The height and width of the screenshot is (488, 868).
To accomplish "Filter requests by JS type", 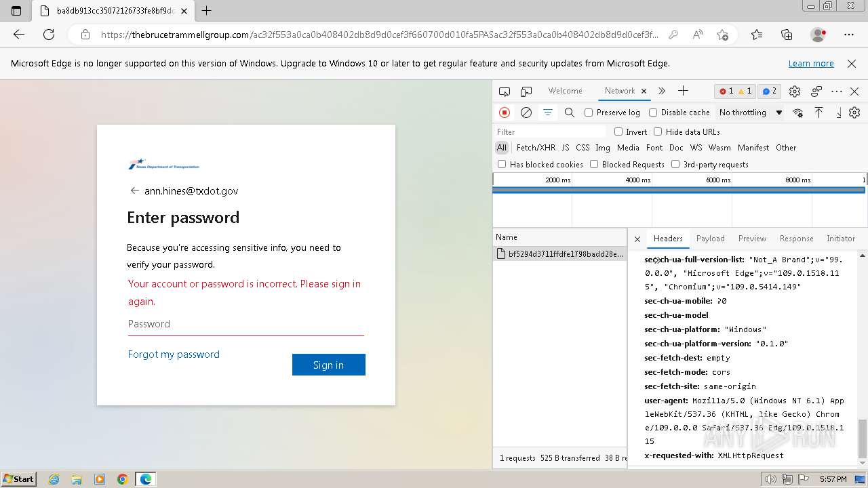I will 565,148.
